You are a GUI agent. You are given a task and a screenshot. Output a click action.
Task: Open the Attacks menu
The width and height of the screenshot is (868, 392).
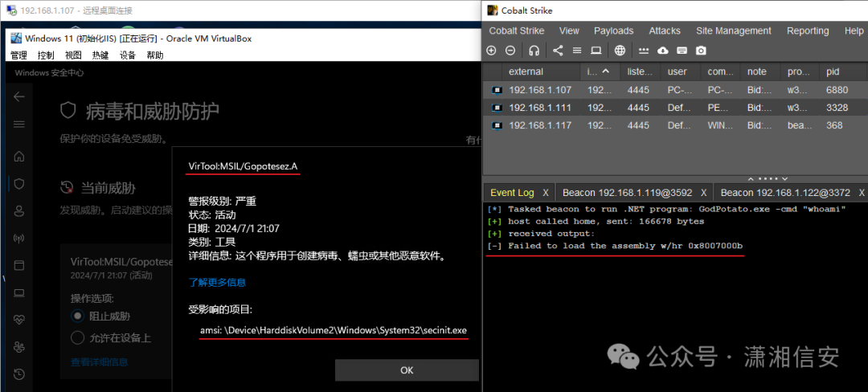point(665,31)
